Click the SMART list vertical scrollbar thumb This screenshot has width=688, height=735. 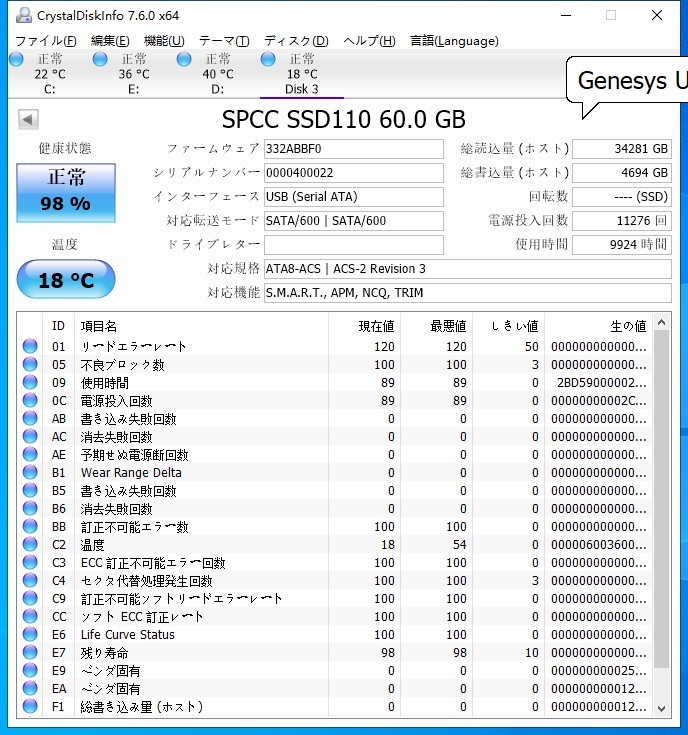tap(661, 499)
